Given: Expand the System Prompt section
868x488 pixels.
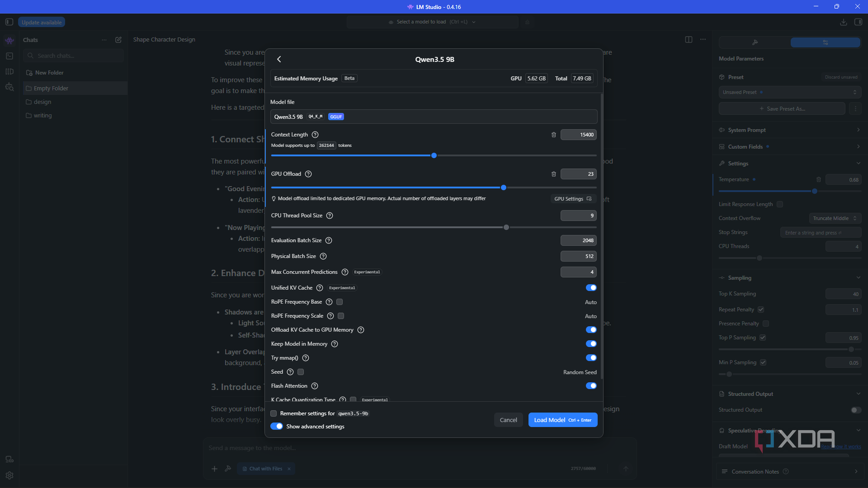Looking at the screenshot, I should (789, 130).
